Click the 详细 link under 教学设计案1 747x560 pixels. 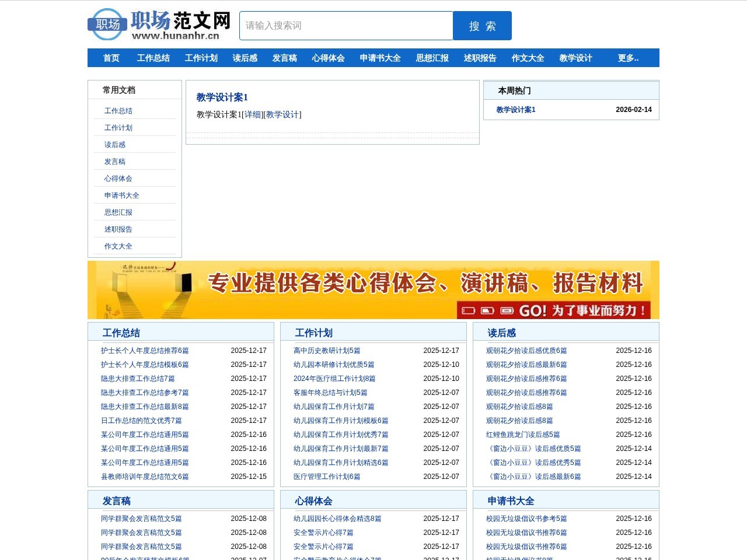(253, 114)
